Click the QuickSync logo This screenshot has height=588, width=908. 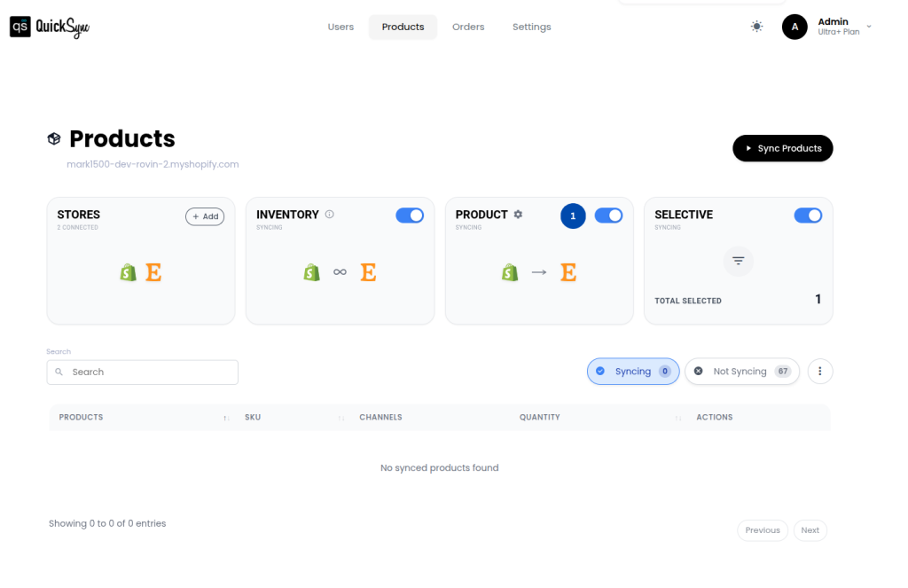(49, 27)
